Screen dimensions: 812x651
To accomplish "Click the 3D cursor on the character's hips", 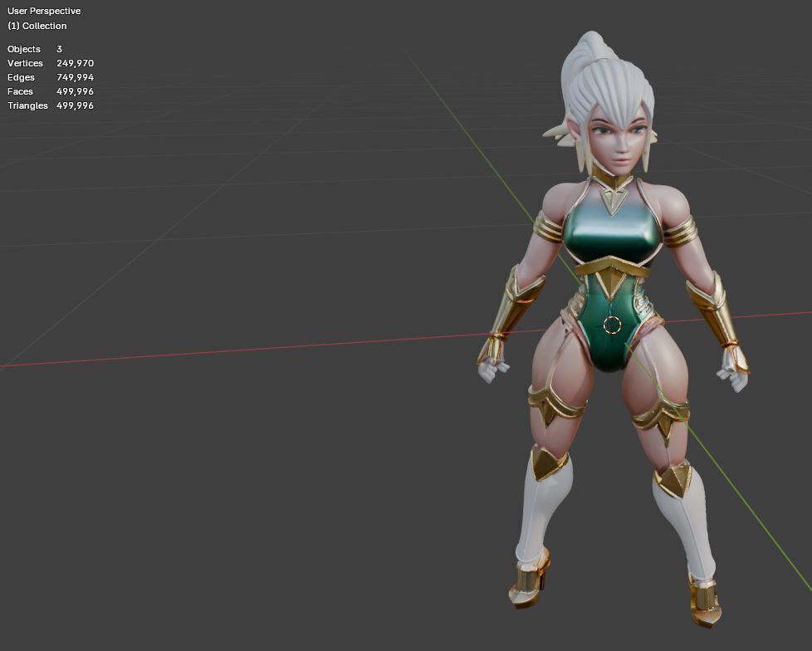I will pyautogui.click(x=612, y=325).
